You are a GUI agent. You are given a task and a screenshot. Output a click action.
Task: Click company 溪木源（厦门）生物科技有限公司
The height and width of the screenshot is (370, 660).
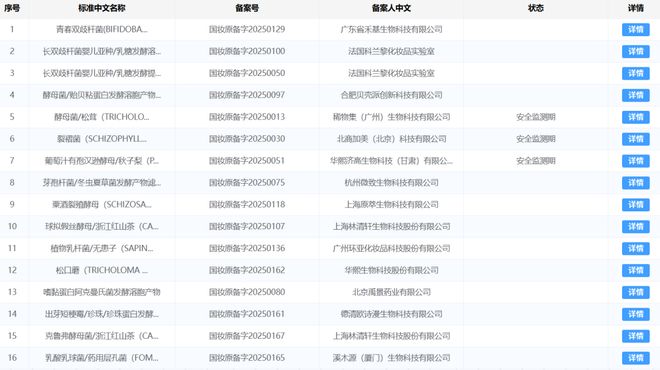(391, 358)
